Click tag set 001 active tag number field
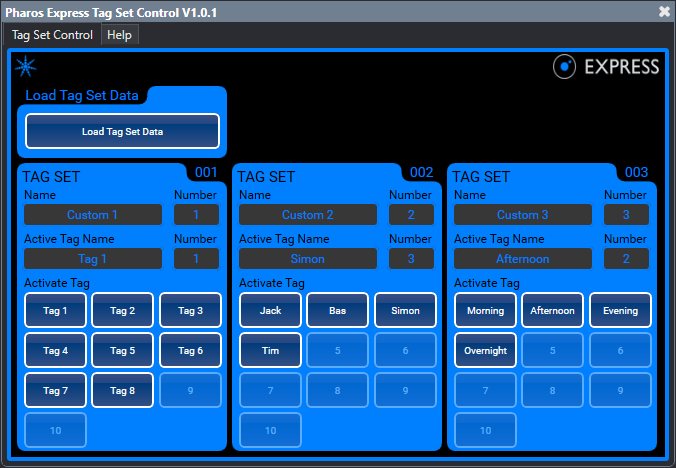Image resolution: width=676 pixels, height=468 pixels. tap(196, 259)
